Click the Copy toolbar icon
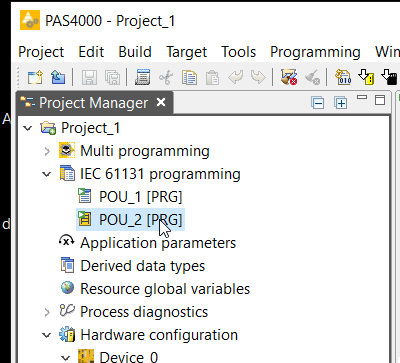400x363 pixels. click(x=189, y=77)
